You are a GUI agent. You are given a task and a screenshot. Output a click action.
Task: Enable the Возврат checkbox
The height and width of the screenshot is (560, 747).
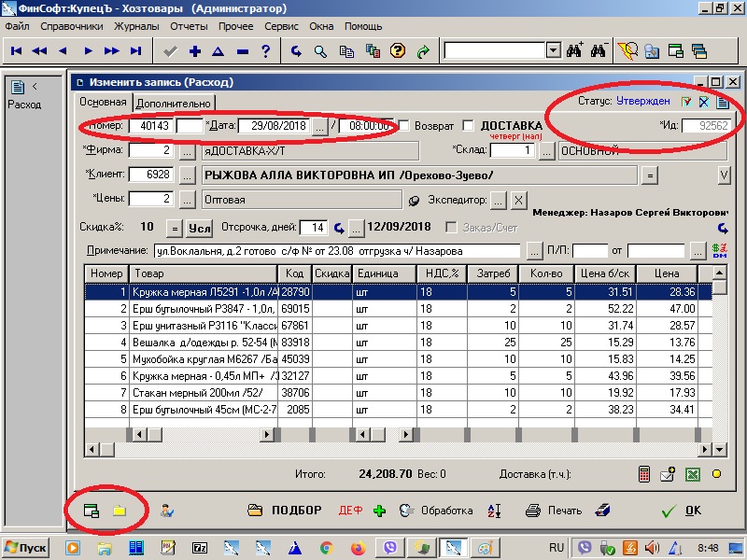pyautogui.click(x=405, y=126)
